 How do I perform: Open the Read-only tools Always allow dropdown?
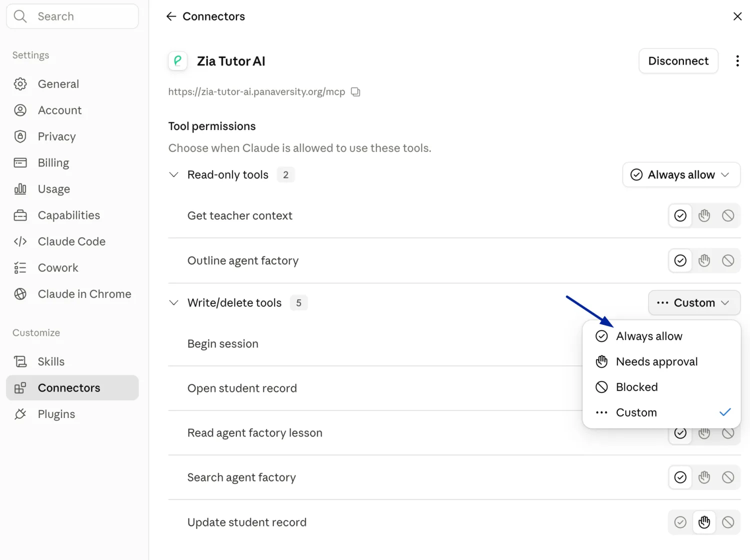tap(681, 174)
